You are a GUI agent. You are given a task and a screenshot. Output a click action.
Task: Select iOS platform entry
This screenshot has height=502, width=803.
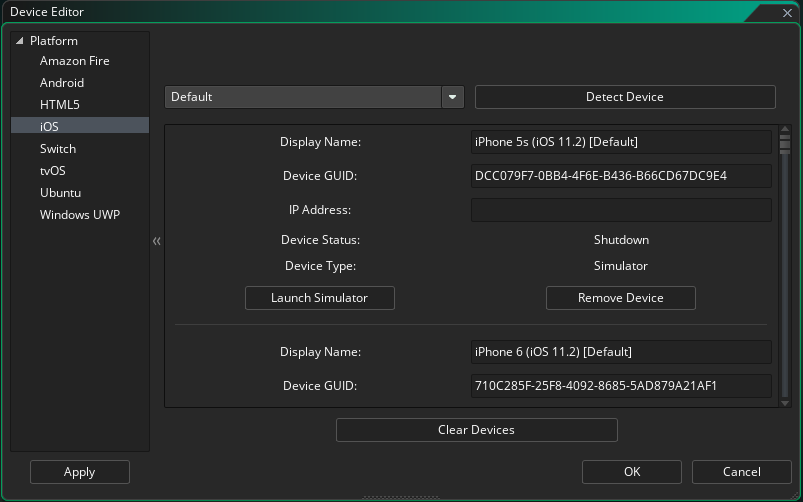(80, 126)
